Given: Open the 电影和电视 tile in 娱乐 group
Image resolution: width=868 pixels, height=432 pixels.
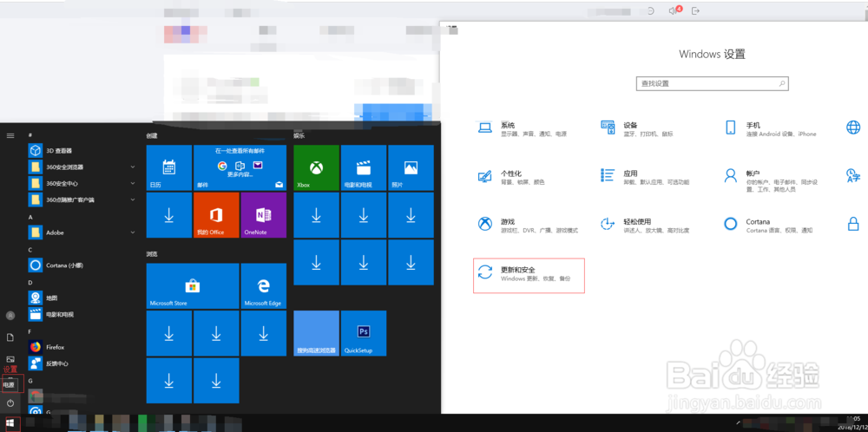Looking at the screenshot, I should (x=364, y=167).
